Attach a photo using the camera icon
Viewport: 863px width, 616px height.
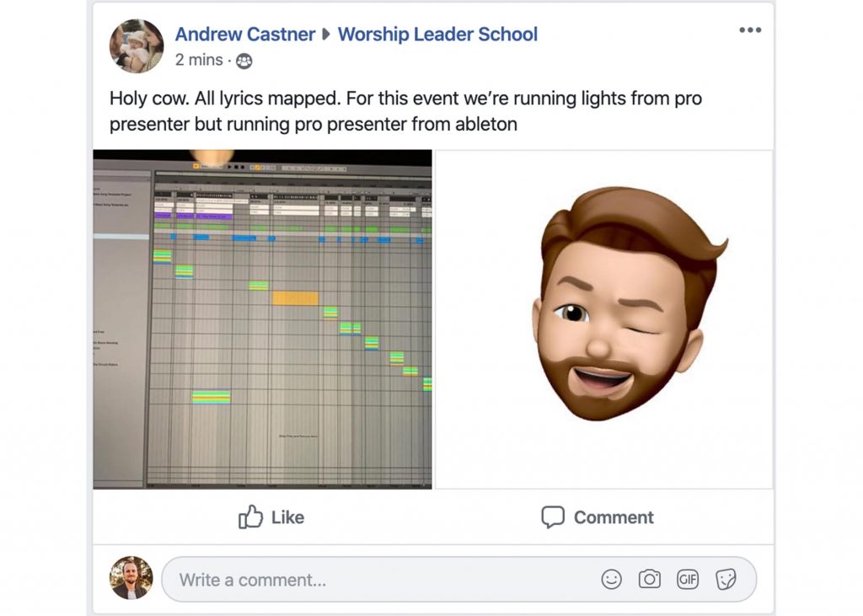coord(649,579)
